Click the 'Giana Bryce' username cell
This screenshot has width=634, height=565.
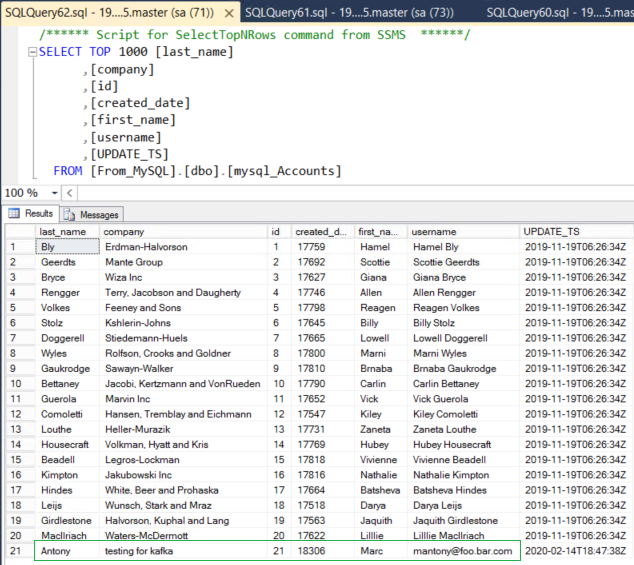463,277
